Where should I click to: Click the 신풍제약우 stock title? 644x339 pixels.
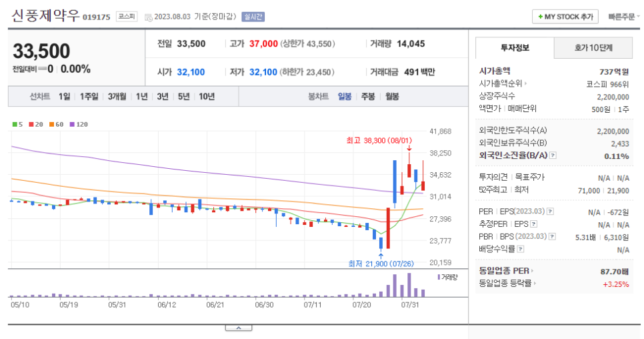tap(45, 15)
